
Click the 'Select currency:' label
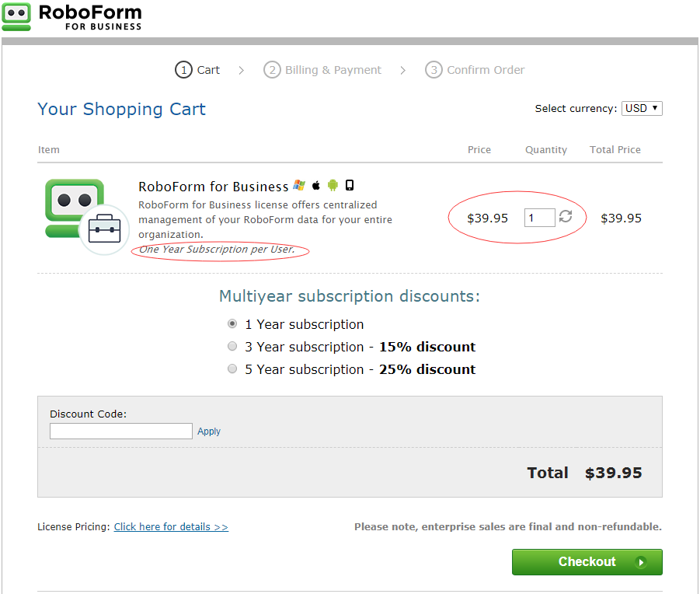coord(576,109)
